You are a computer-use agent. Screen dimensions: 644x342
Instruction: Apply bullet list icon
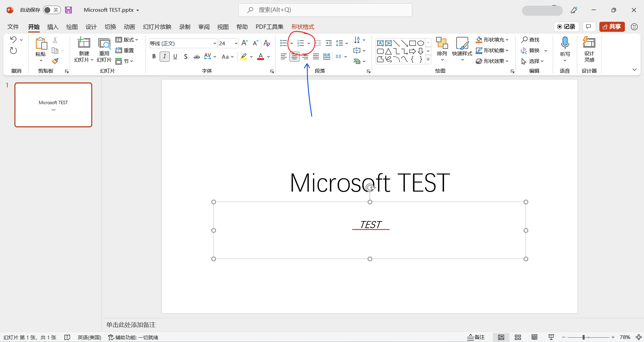click(x=283, y=43)
